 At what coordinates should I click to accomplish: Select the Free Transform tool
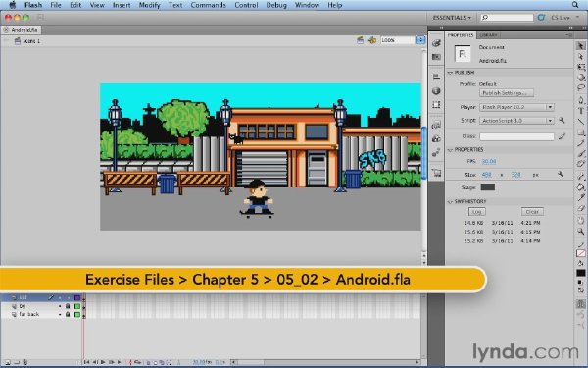pyautogui.click(x=581, y=67)
